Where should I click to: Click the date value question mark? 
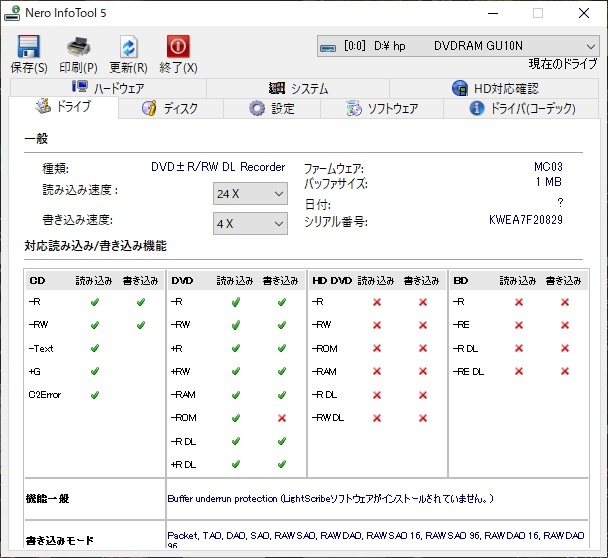coord(560,202)
